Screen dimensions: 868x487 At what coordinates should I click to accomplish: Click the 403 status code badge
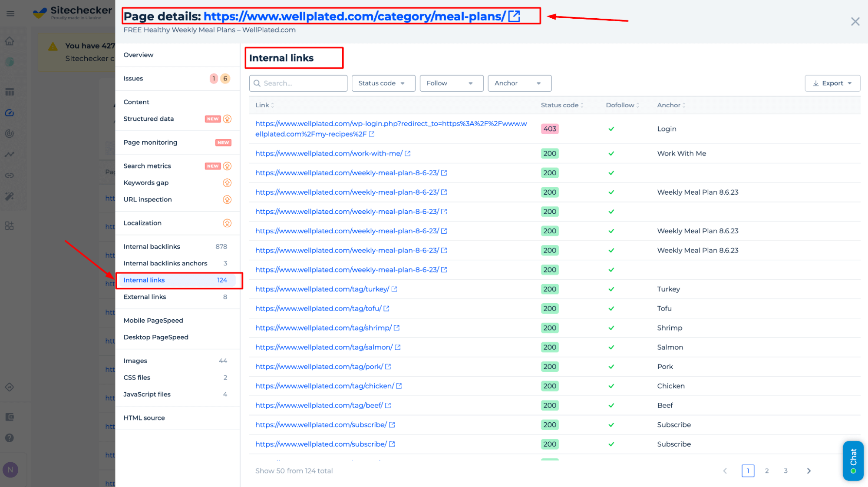(550, 129)
